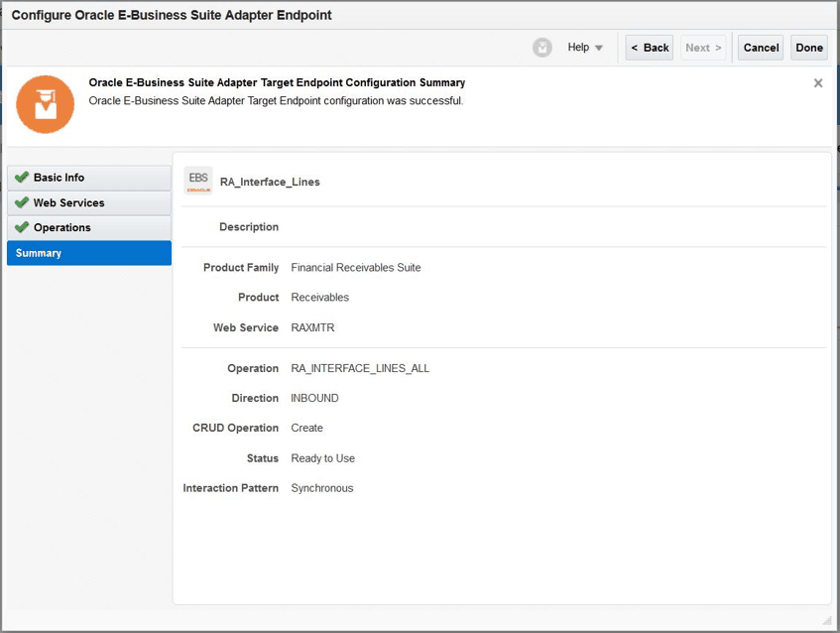Screen dimensions: 840x633
Task: Click the green checkmark beside Web Services
Action: 21,202
